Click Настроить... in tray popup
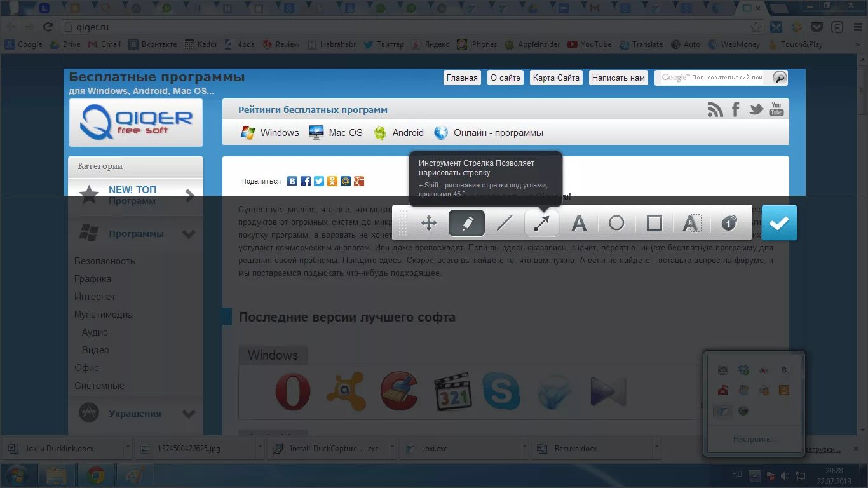868x488 pixels. 754,439
